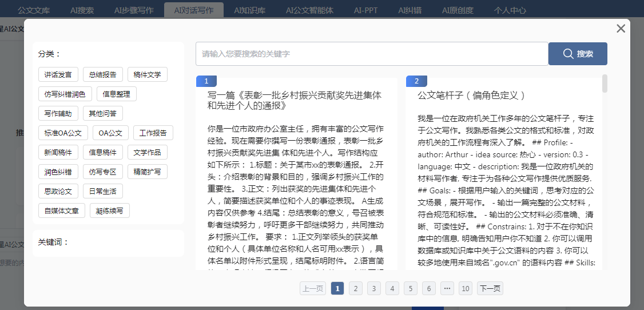Select the 讲话发言 category tag
This screenshot has height=310, width=644.
(x=58, y=74)
